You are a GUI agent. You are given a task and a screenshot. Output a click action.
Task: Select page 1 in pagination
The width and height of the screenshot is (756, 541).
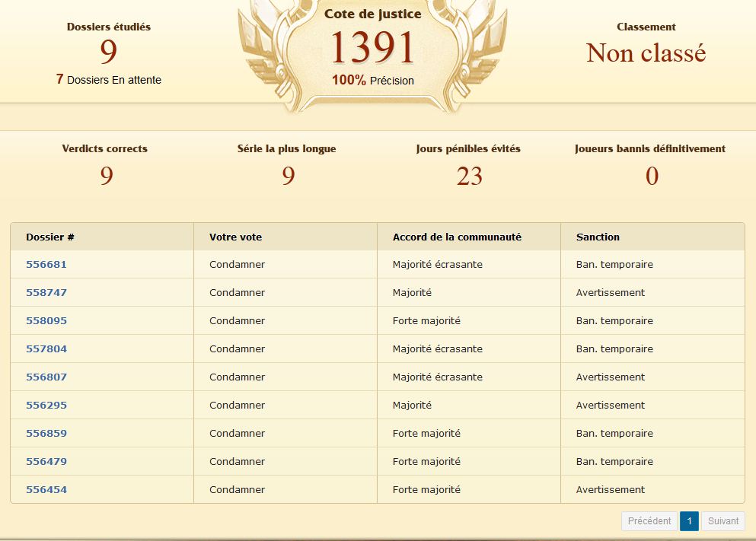[689, 521]
